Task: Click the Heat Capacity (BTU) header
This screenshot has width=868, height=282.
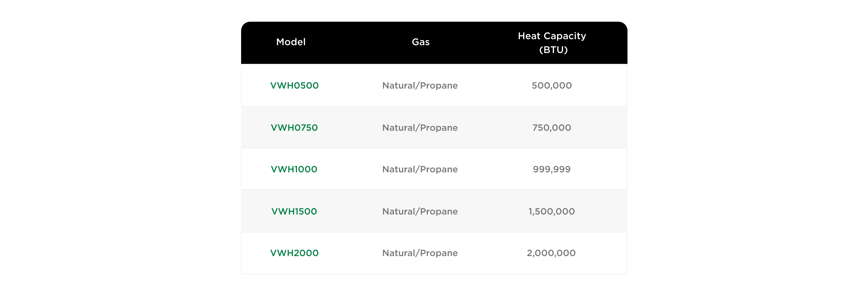Action: [552, 42]
